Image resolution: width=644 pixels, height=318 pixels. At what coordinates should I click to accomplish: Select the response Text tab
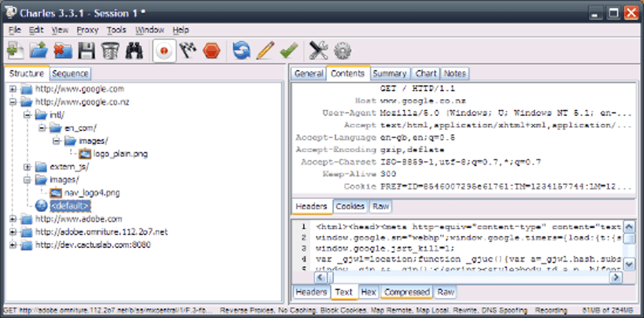tap(343, 292)
